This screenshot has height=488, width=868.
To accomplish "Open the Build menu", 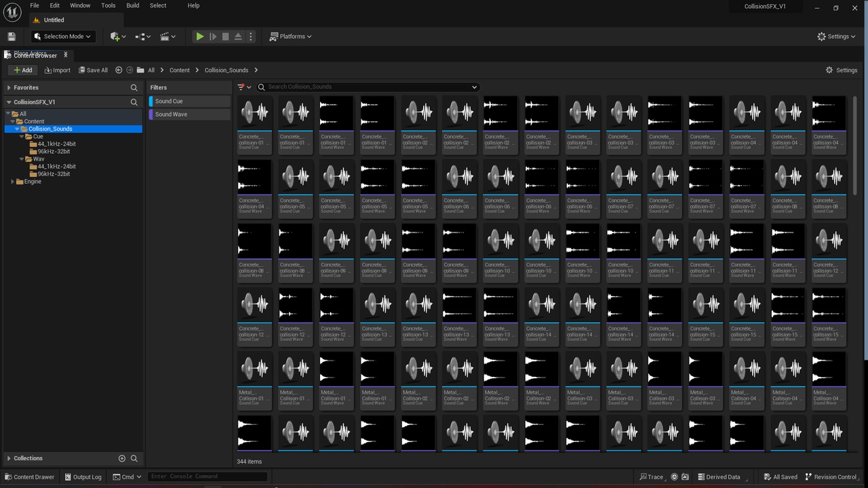I will click(x=133, y=5).
